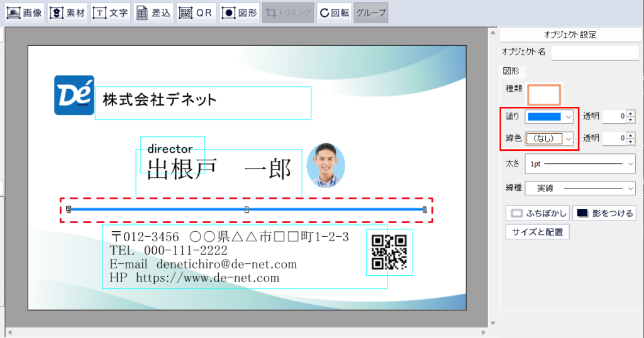Click the 塗り transparency value field
This screenshot has width=644, height=338.
[x=614, y=116]
